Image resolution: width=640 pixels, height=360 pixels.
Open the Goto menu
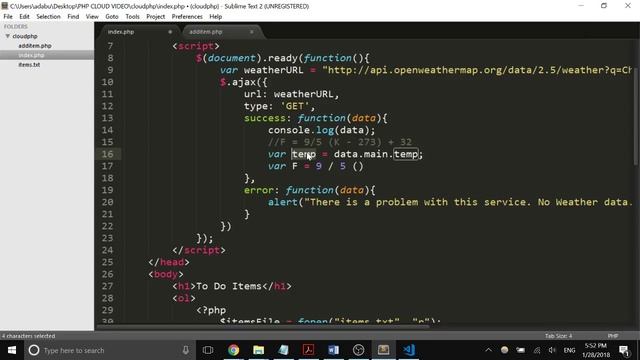pyautogui.click(x=112, y=17)
